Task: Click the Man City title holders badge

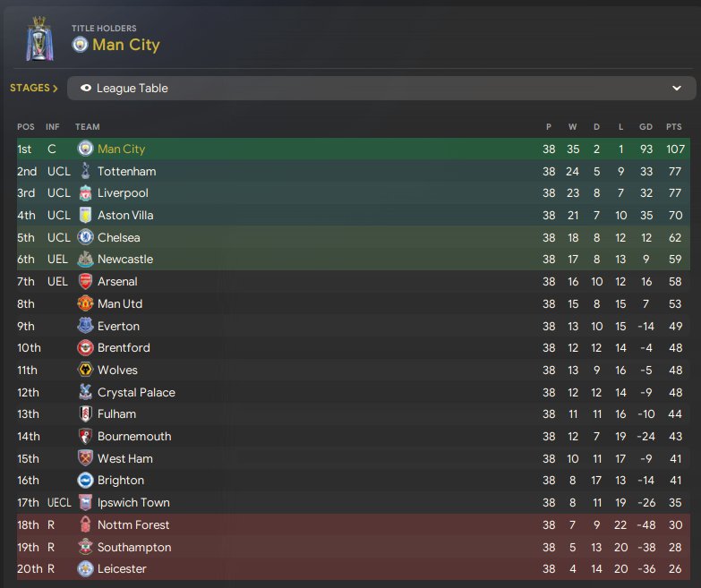Action: click(80, 45)
